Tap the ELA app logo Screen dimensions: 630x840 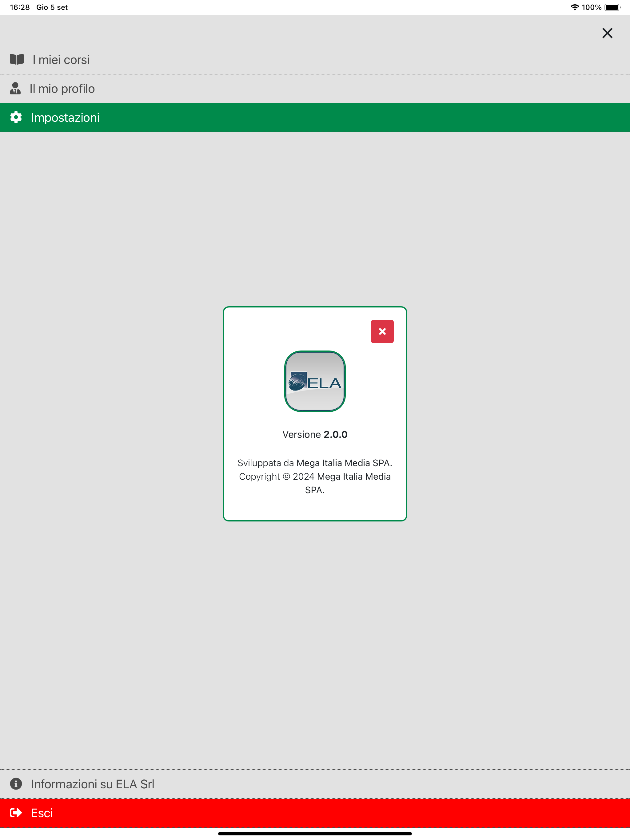(315, 381)
